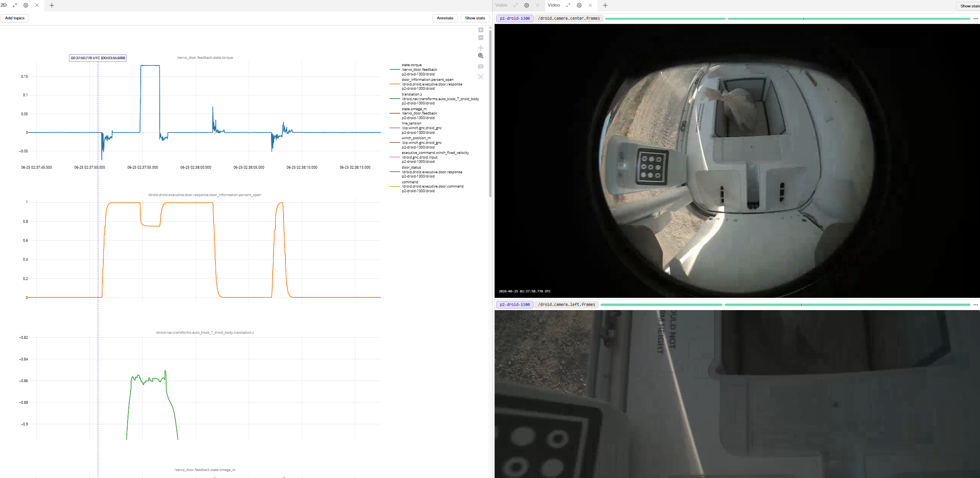Viewport: 980px width, 478px height.
Task: Take plot snapshot with camera icon
Action: point(481,66)
